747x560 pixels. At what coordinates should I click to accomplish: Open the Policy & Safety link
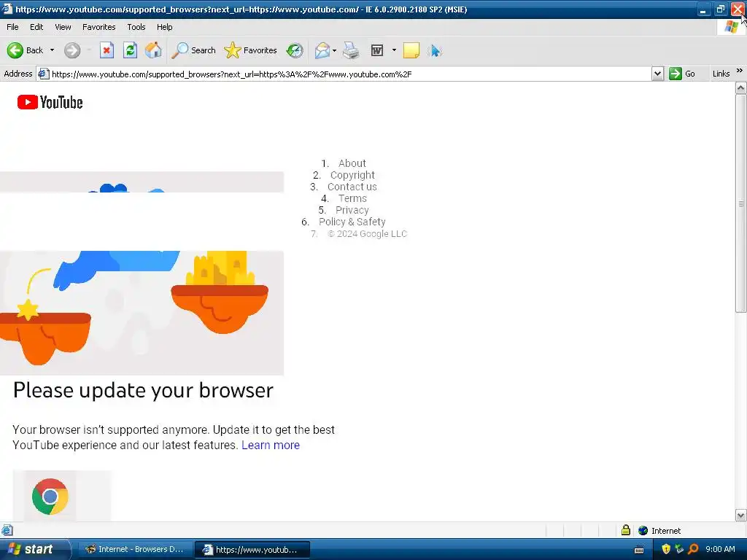(352, 222)
